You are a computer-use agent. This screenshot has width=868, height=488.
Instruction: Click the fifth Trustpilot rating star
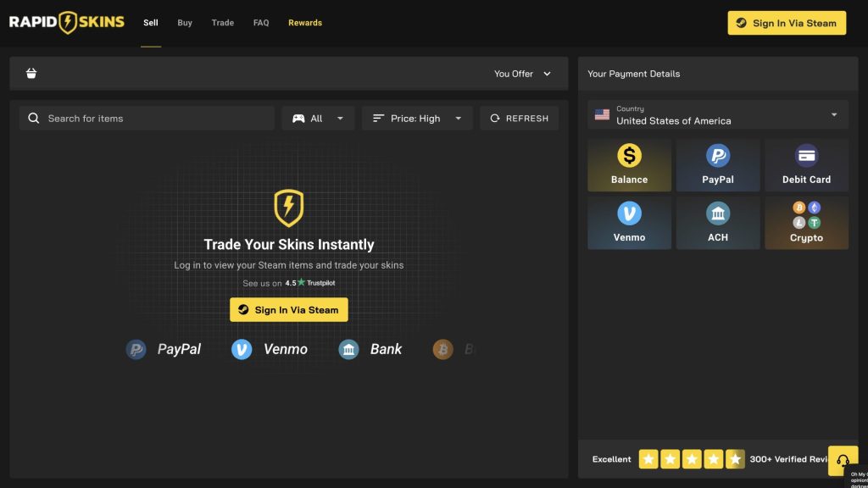(x=734, y=458)
